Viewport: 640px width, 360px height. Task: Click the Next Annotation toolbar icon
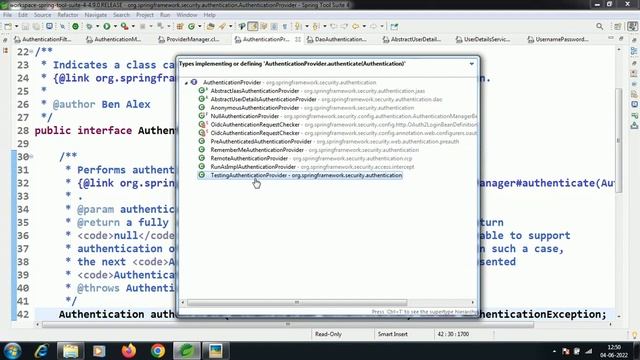pyautogui.click(x=298, y=27)
